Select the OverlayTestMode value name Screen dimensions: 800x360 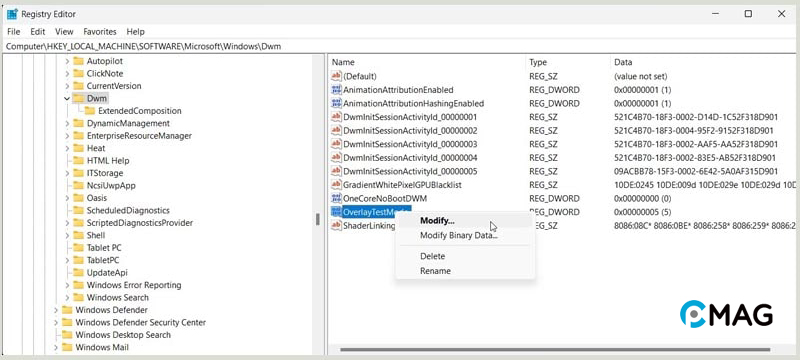(x=377, y=212)
